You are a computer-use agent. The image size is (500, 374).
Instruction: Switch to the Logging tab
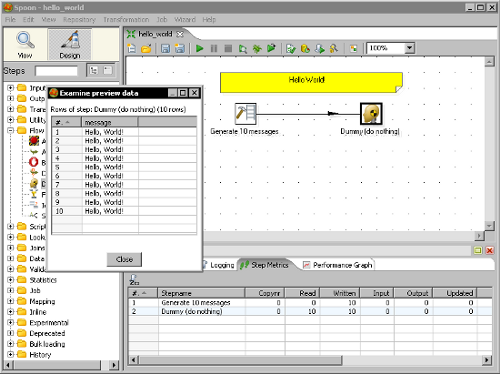[219, 265]
